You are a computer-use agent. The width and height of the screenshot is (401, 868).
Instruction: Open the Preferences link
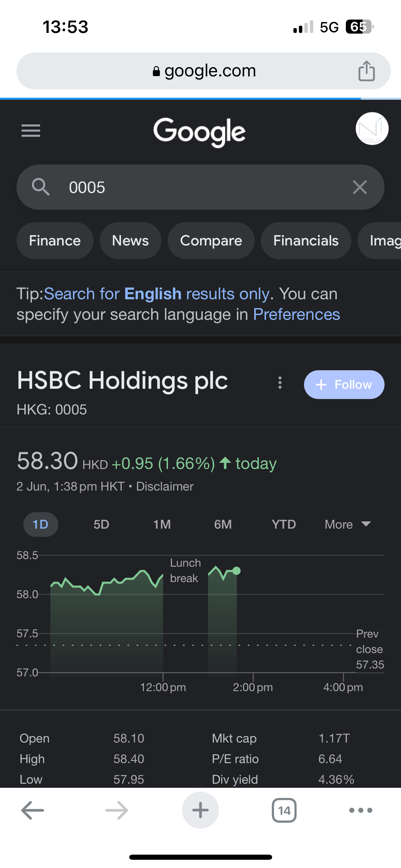pyautogui.click(x=296, y=314)
